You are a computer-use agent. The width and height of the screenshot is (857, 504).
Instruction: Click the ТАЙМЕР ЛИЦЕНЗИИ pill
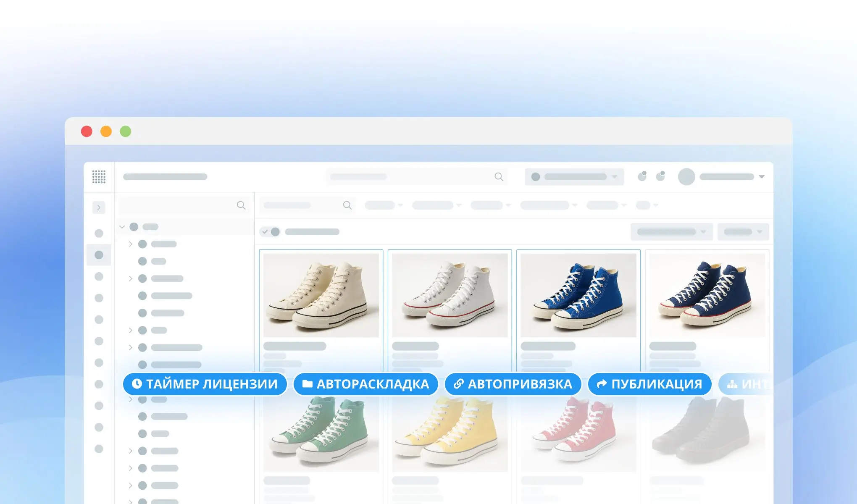pos(205,384)
